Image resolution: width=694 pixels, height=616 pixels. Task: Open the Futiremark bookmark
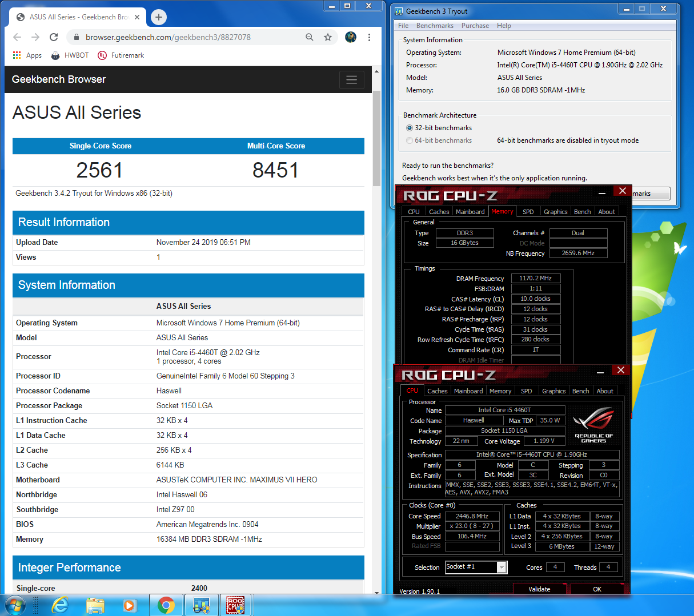[x=121, y=55]
